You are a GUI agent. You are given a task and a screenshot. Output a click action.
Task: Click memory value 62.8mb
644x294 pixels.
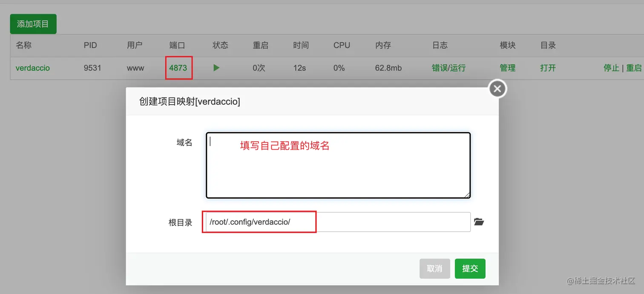click(x=388, y=68)
